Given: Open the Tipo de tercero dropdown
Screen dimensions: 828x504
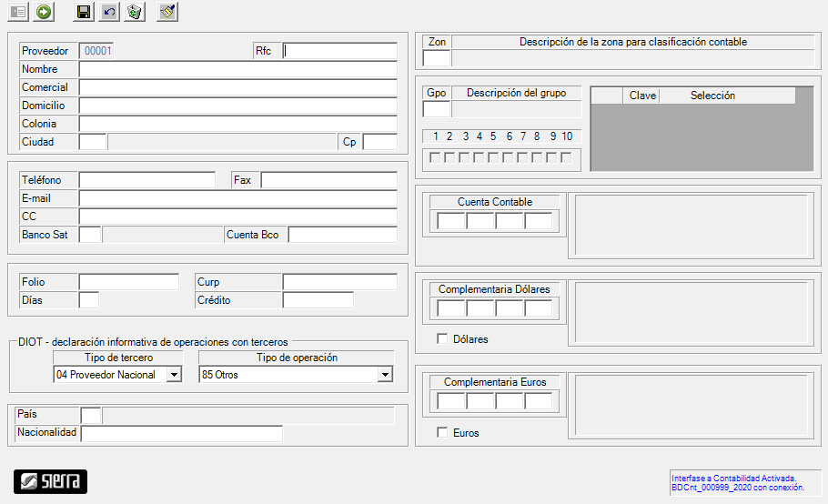Looking at the screenshot, I should (x=174, y=375).
